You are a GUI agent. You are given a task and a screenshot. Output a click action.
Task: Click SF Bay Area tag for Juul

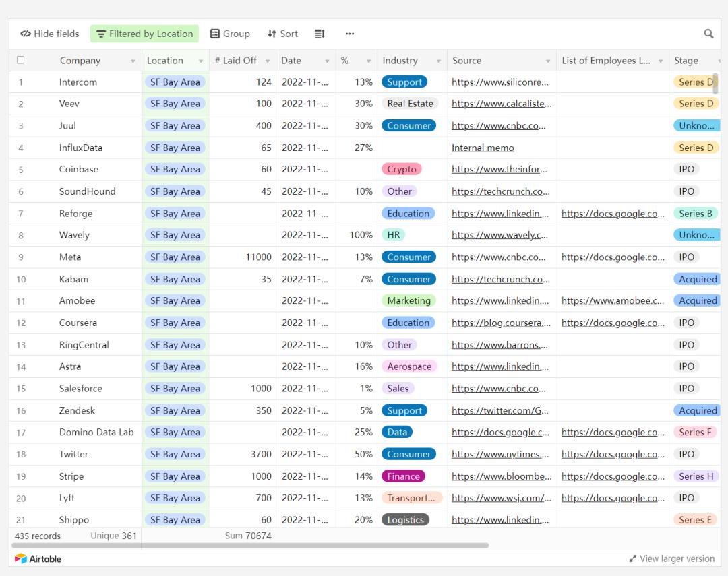click(175, 126)
